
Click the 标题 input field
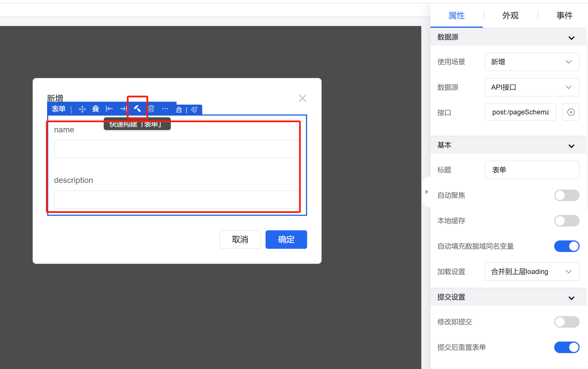pyautogui.click(x=532, y=170)
